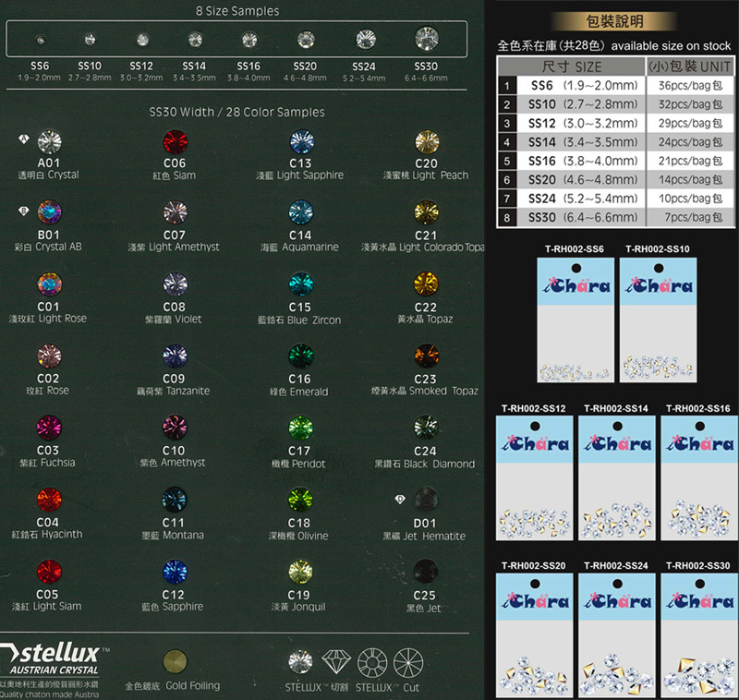The image size is (739, 700).
Task: Choose the SS14 size sample crystal
Action: (x=195, y=40)
